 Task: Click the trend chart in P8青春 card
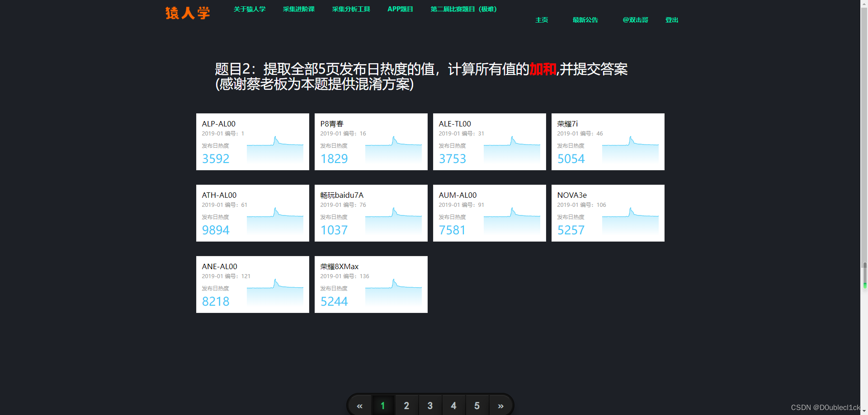click(393, 150)
